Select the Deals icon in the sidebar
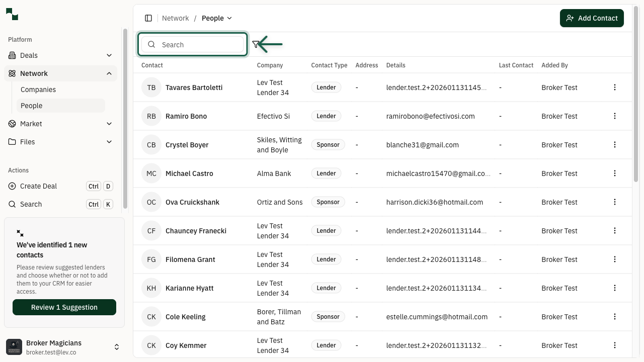This screenshot has width=644, height=362. click(x=11, y=55)
